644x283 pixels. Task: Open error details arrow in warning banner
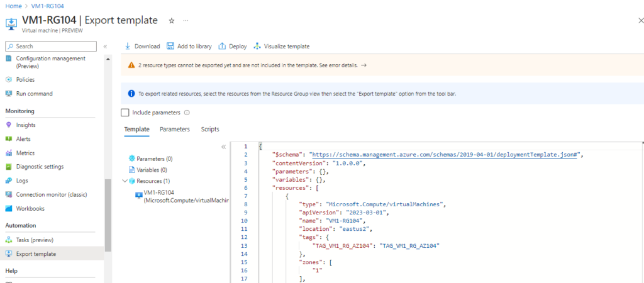point(364,65)
